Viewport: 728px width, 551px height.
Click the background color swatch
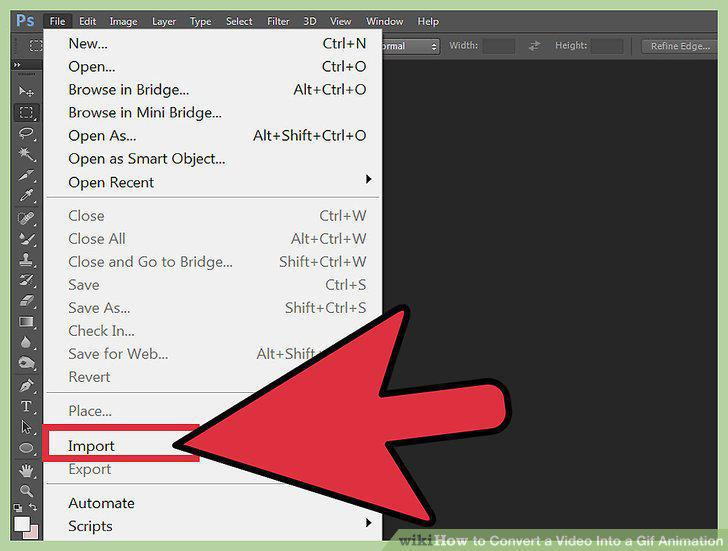(x=32, y=533)
